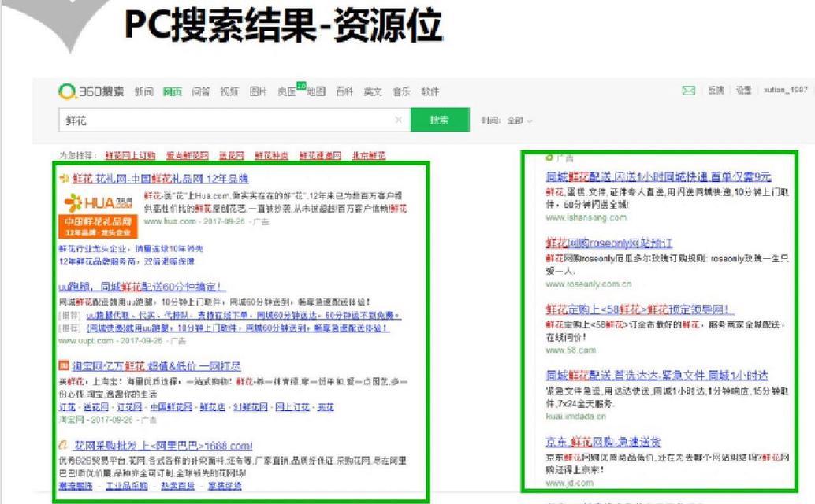Click the 热卖百货 sublink under Alibaba result

click(x=178, y=486)
